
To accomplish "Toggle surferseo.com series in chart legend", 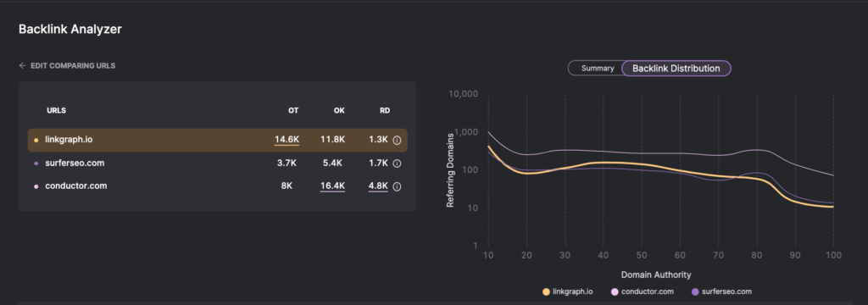I will tap(721, 291).
